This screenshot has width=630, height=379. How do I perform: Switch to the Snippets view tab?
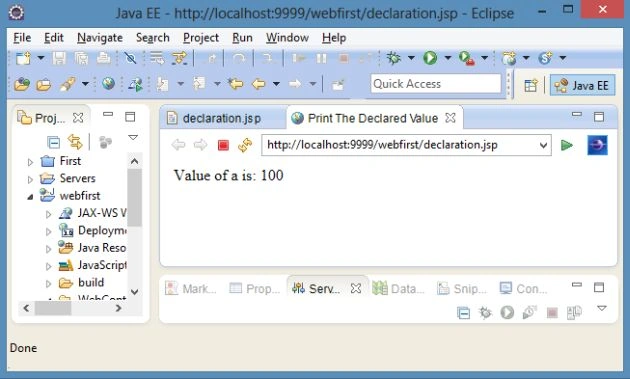(x=462, y=288)
